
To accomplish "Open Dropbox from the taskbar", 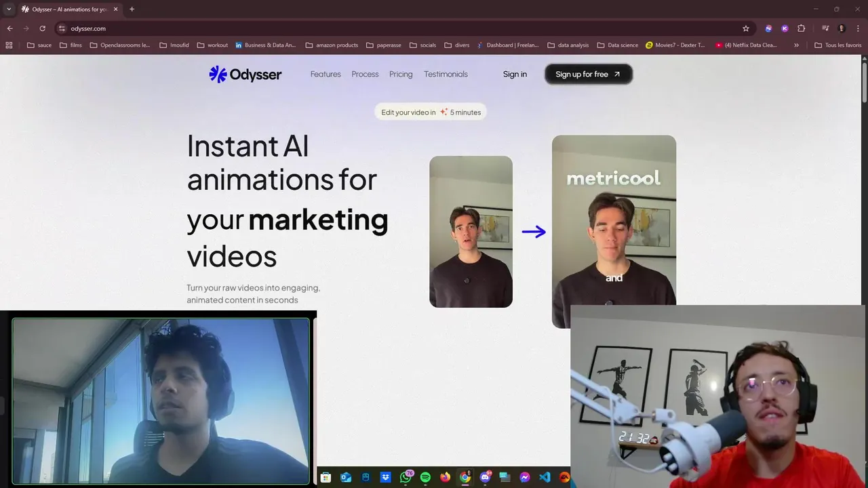I will click(x=385, y=477).
